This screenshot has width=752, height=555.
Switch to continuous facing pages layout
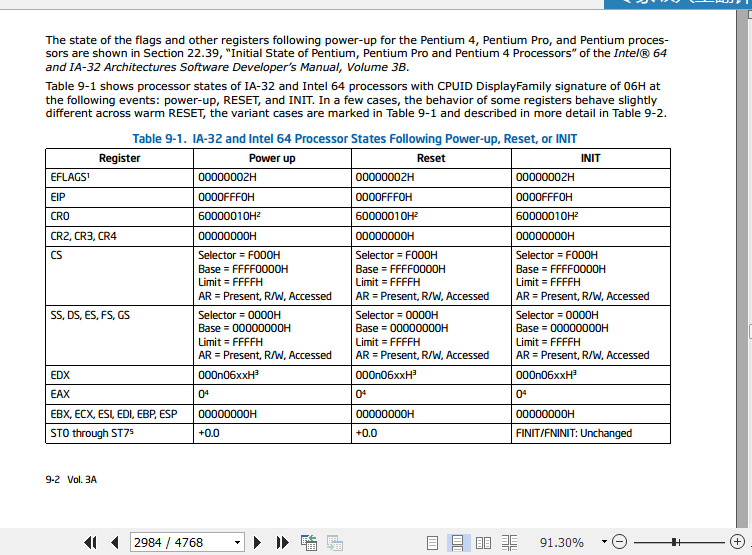[x=509, y=543]
